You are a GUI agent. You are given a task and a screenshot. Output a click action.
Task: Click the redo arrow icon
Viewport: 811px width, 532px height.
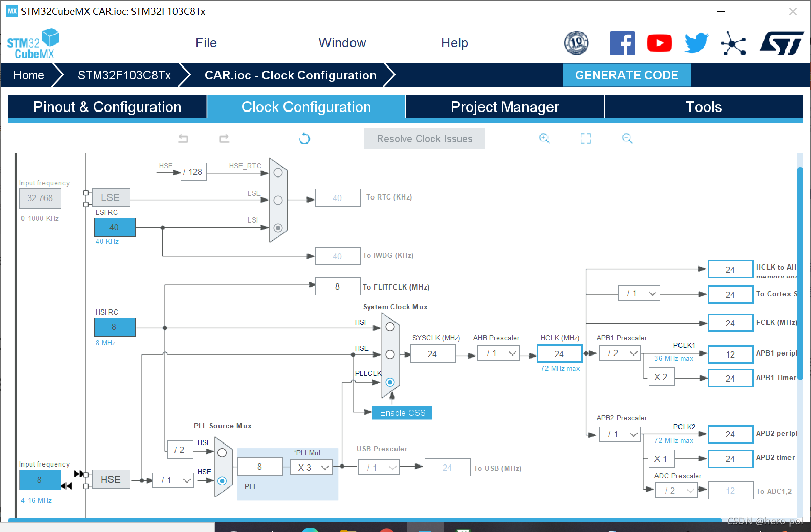click(224, 138)
